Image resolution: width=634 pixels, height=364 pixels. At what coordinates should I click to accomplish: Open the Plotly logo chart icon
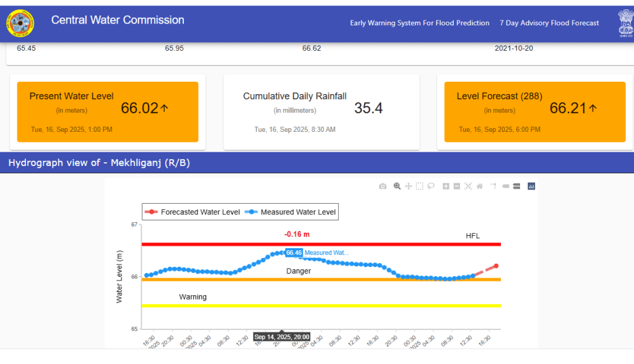[531, 186]
